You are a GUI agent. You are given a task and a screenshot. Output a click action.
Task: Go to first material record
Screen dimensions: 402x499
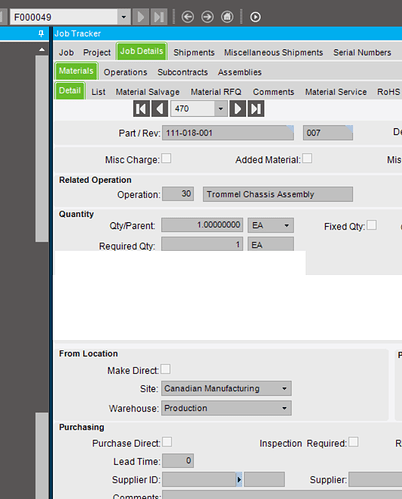pos(141,109)
